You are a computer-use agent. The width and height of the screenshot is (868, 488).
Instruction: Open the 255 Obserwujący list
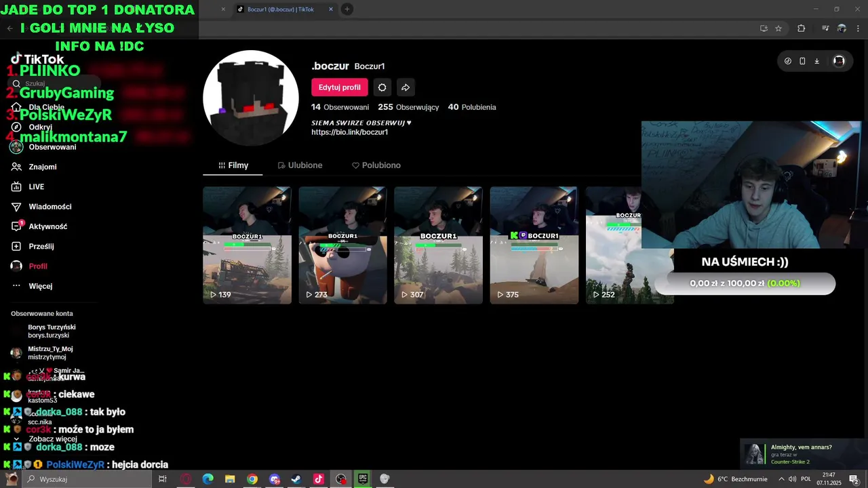click(x=408, y=107)
